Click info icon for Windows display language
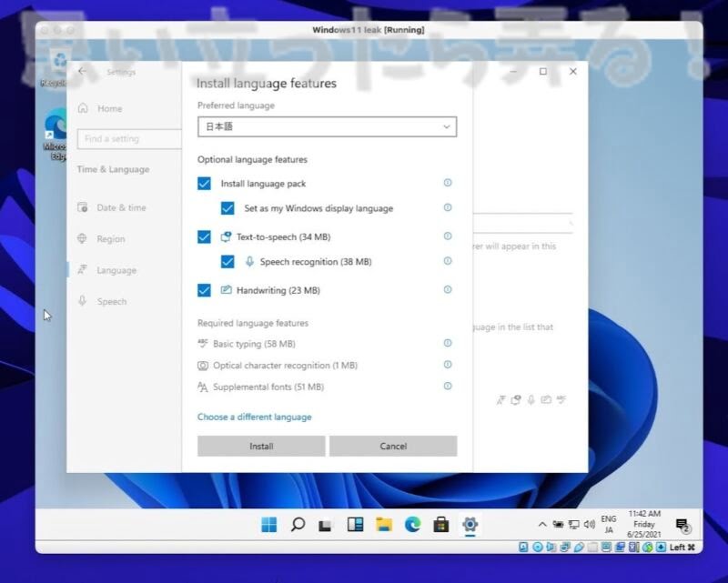 (448, 207)
